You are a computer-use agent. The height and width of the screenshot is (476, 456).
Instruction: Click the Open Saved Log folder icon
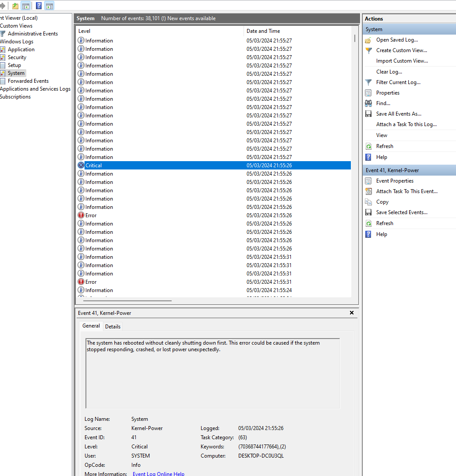[368, 40]
